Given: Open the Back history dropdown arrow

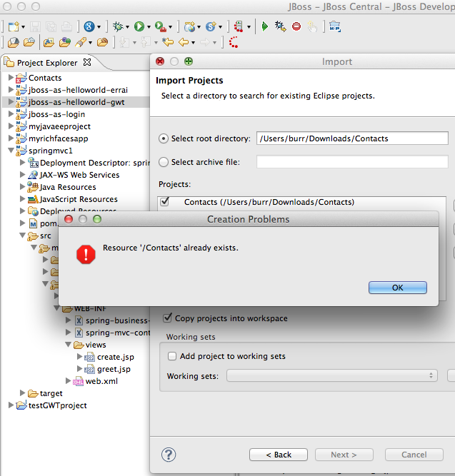Looking at the screenshot, I should 193,43.
